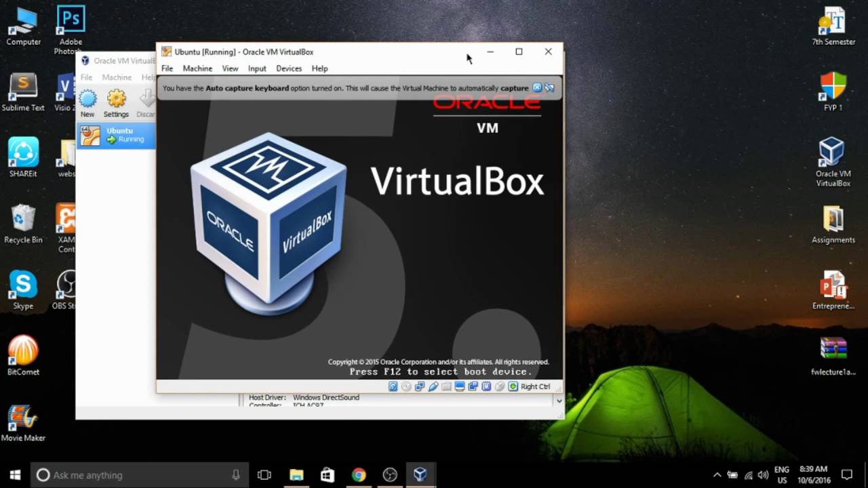Open the Action Center notifications icon
Viewport: 868px width, 488px height.
pyautogui.click(x=847, y=475)
